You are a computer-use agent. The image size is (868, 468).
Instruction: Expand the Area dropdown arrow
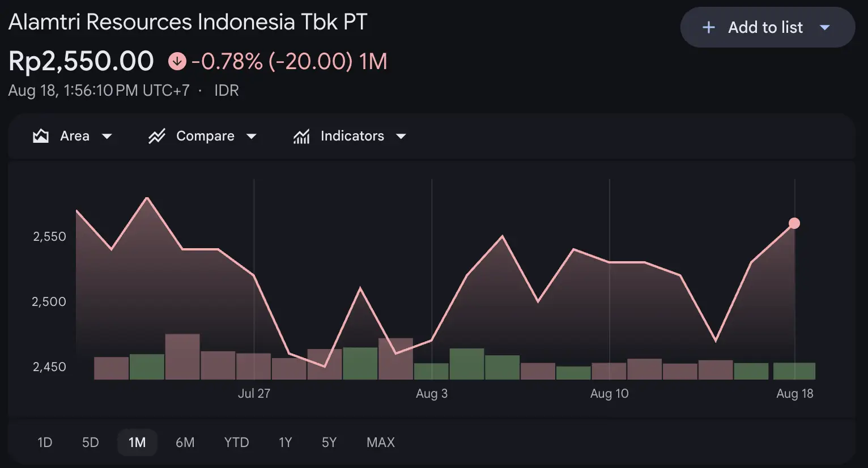pos(107,137)
